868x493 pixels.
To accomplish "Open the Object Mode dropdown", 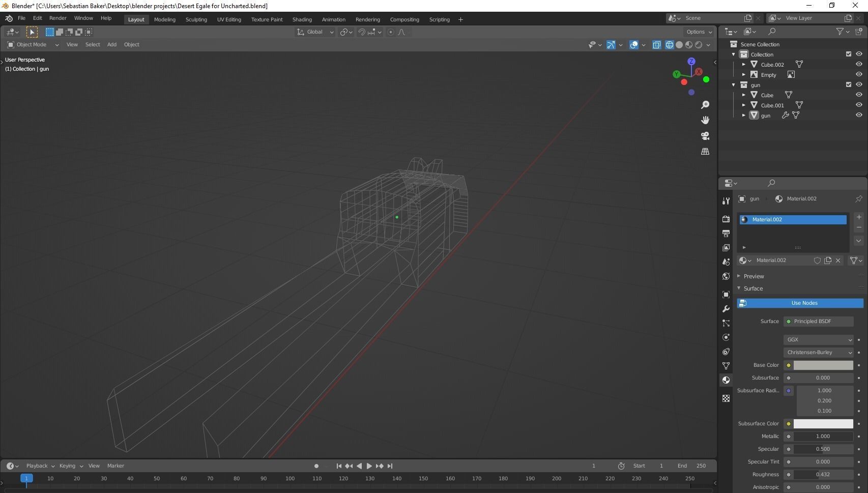I will [x=33, y=45].
